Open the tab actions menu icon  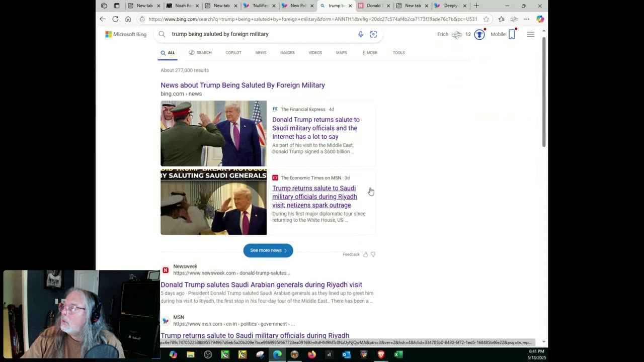[116, 6]
